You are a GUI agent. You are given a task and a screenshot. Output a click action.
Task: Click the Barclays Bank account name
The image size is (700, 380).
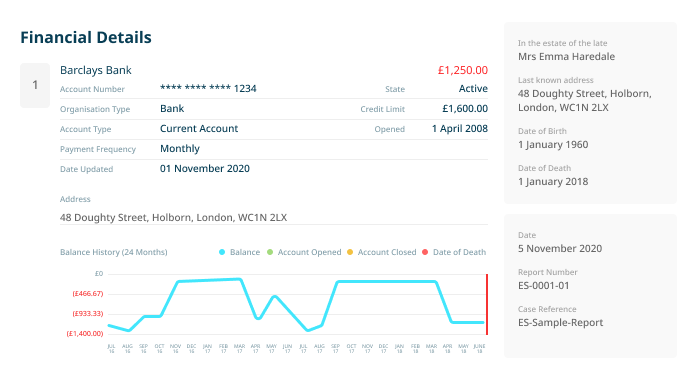pyautogui.click(x=96, y=70)
